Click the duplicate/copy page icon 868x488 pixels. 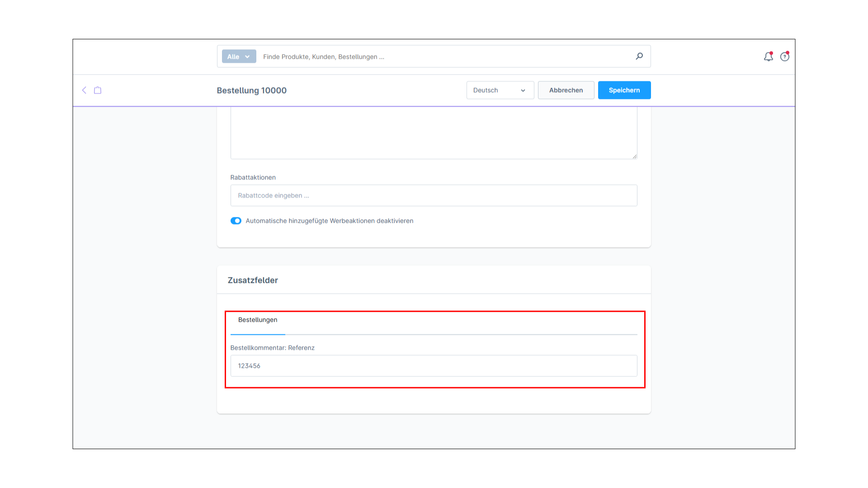[97, 90]
